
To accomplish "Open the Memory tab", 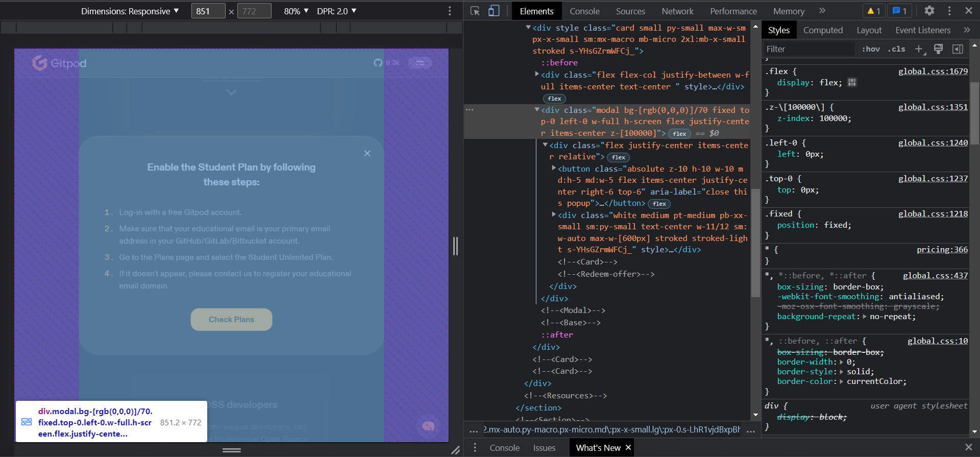I will click(x=789, y=11).
